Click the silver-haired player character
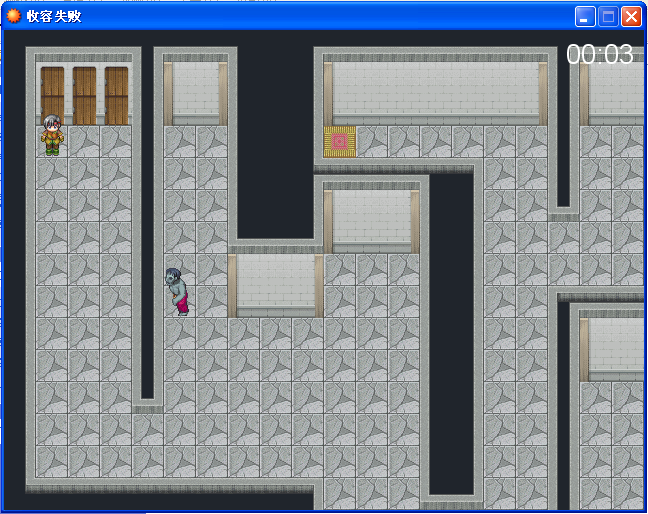 click(x=52, y=135)
